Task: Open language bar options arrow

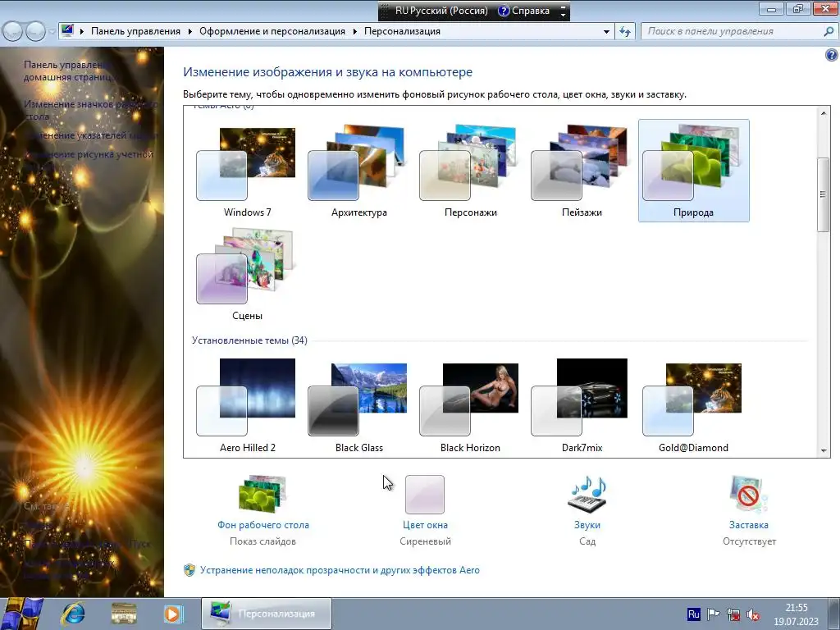Action: click(563, 15)
